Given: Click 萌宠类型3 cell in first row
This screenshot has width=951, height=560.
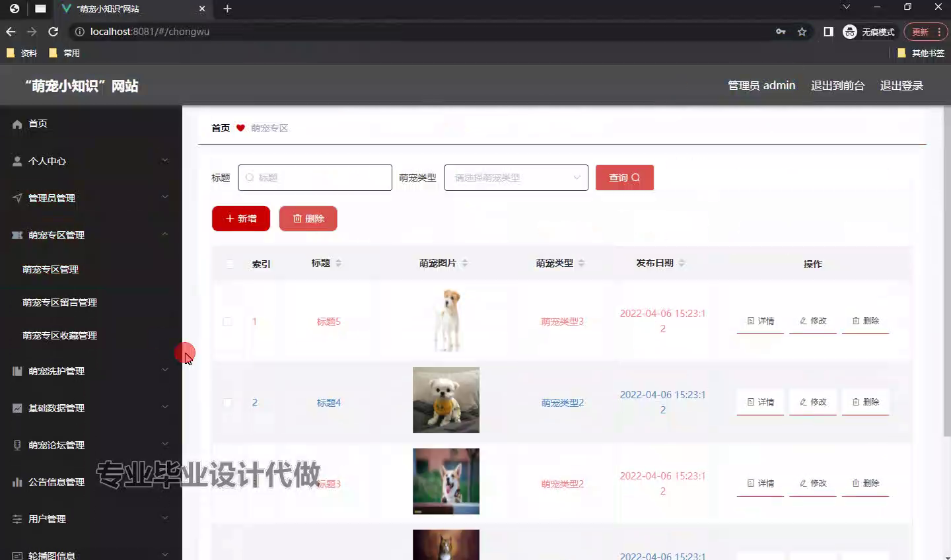Looking at the screenshot, I should coord(563,322).
